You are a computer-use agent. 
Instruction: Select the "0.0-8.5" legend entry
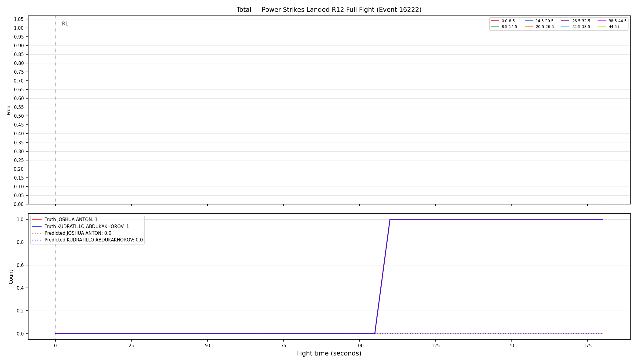[x=508, y=21]
